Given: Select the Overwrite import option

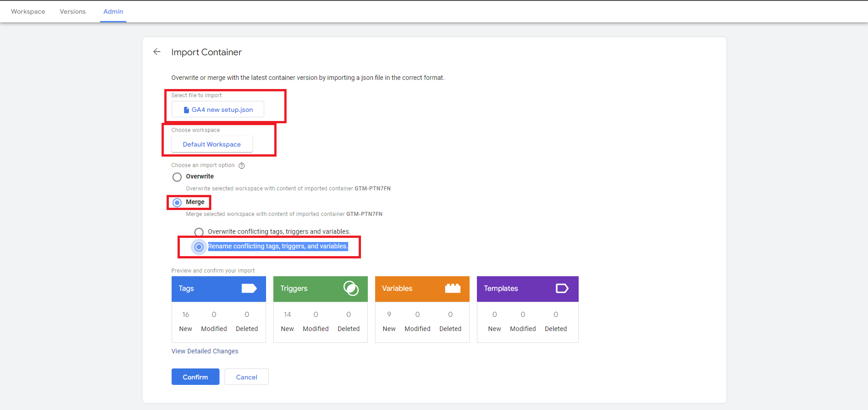Looking at the screenshot, I should 177,177.
